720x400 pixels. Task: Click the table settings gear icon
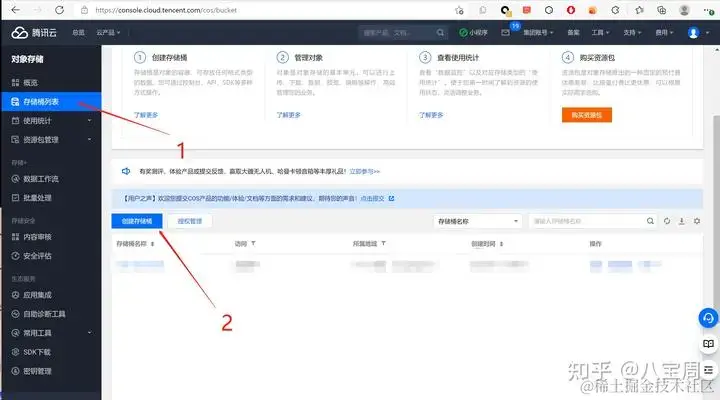[x=697, y=221]
